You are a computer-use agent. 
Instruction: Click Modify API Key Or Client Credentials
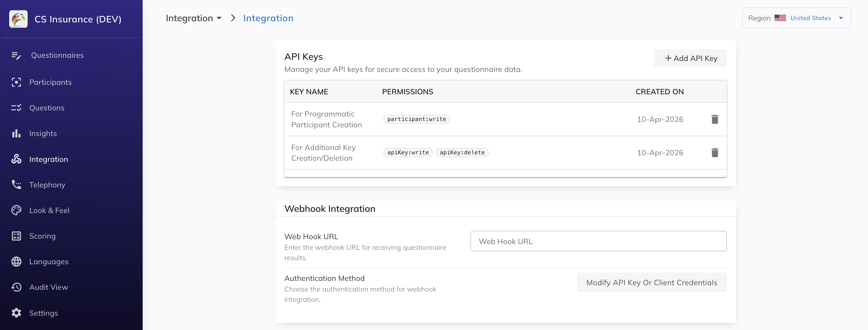[651, 283]
